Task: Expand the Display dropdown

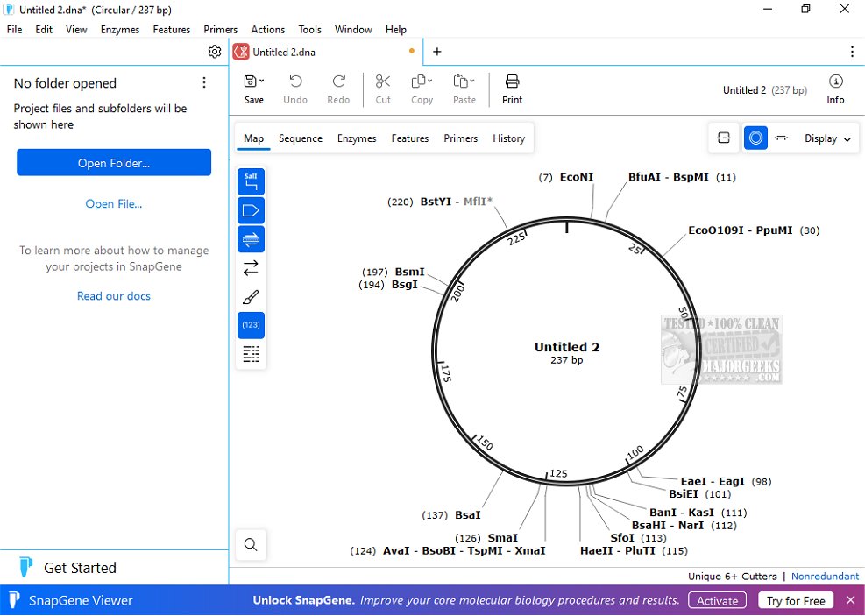Action: click(827, 138)
